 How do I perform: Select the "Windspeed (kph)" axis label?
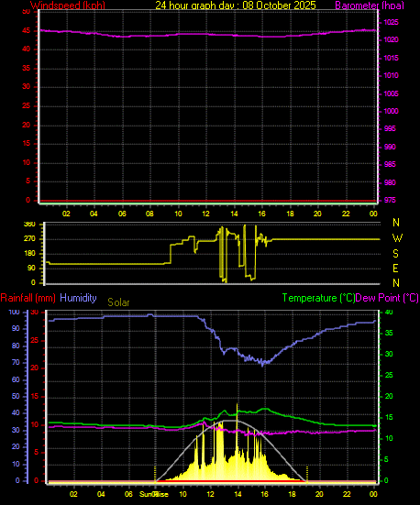(68, 5)
